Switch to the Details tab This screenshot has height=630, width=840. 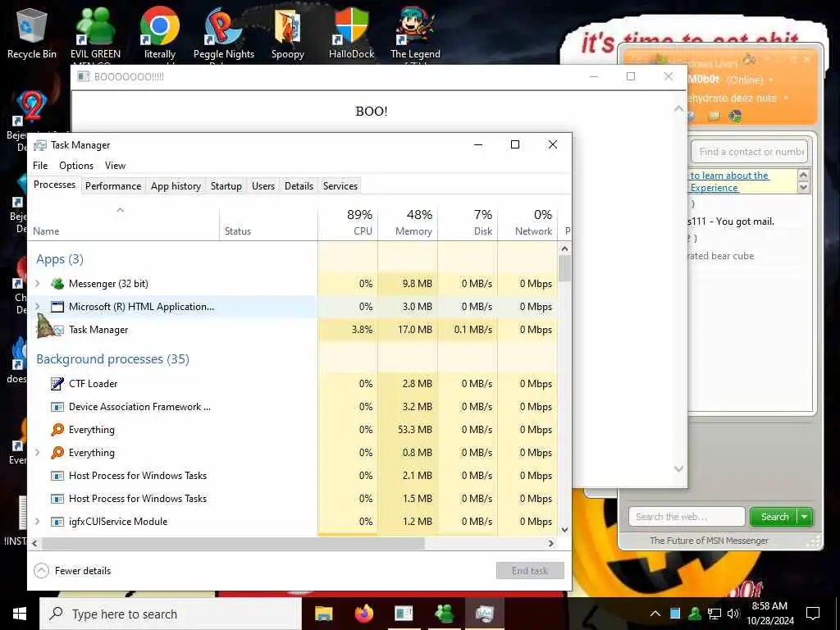tap(299, 186)
